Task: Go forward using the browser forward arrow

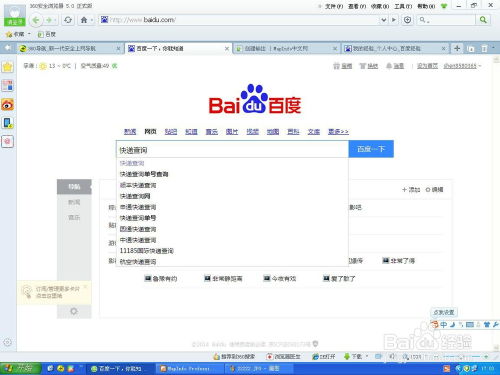Action: coord(49,20)
